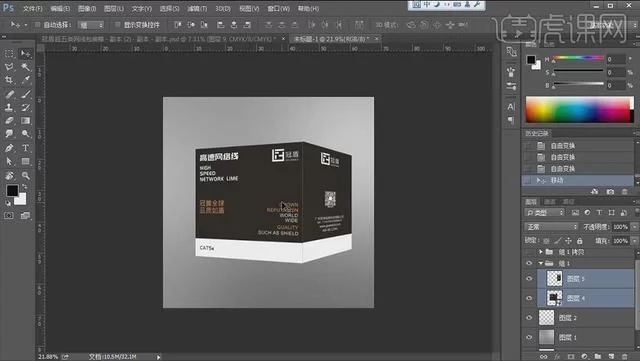
Task: Open auto-select type dropdown
Action: 91,25
